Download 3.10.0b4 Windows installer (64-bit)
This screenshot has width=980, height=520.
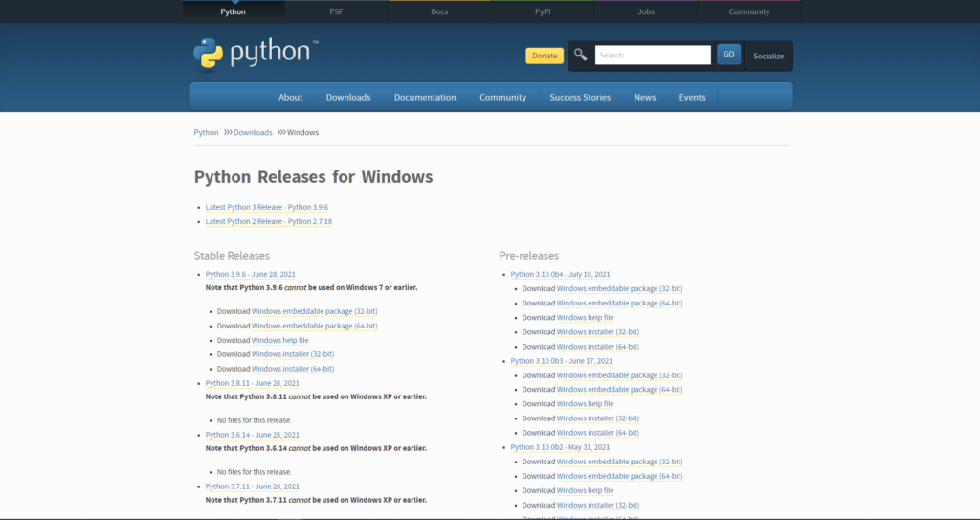point(598,347)
